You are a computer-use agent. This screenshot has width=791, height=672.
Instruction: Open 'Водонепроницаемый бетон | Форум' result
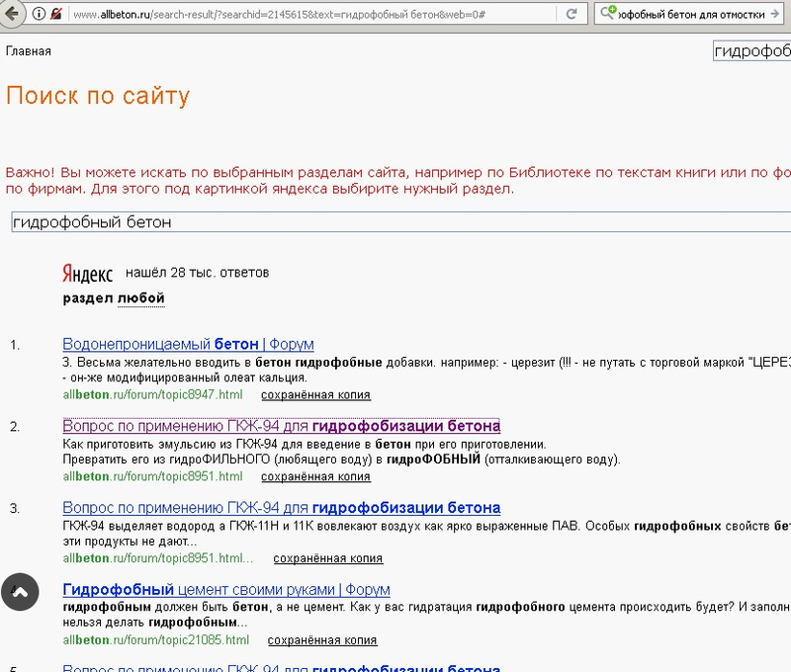(188, 344)
